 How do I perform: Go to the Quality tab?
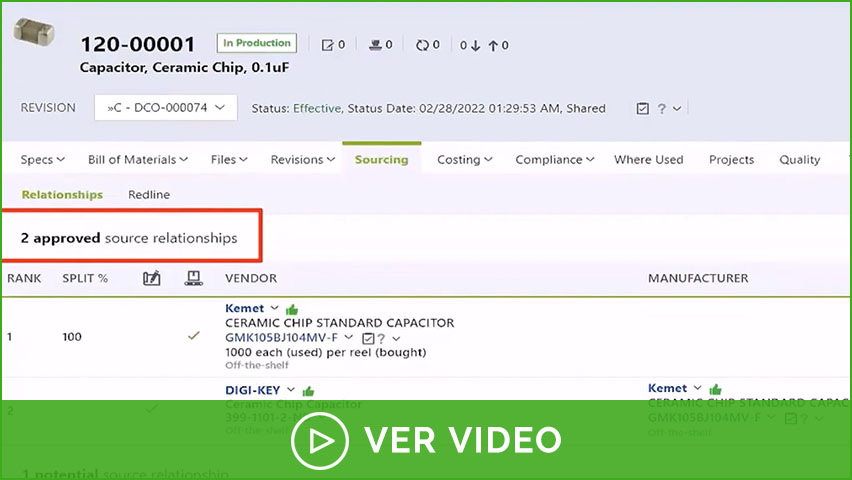pyautogui.click(x=799, y=160)
